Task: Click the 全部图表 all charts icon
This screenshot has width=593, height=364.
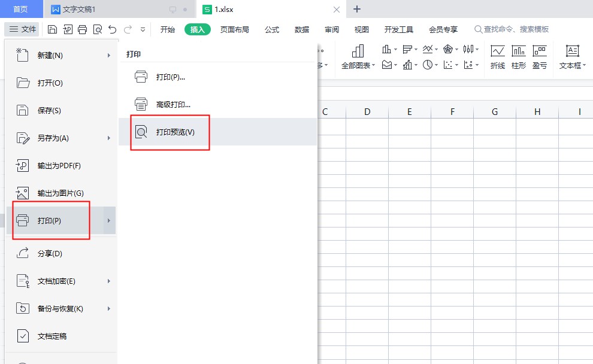Action: (x=358, y=57)
